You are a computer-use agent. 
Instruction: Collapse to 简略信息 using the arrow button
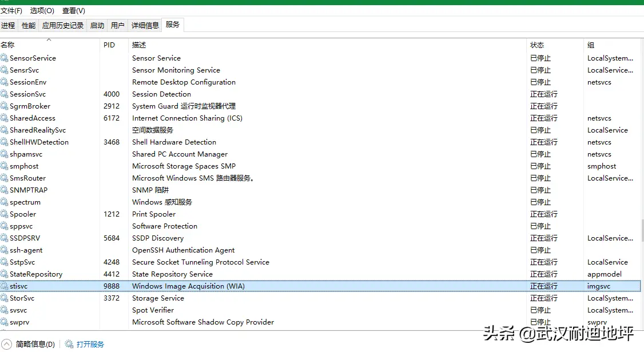6,344
